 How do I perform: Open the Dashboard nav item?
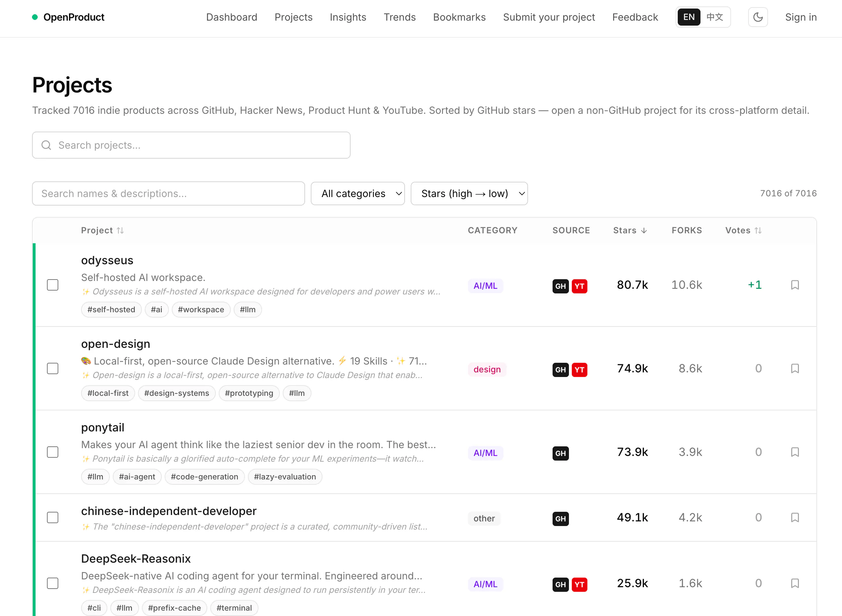click(x=231, y=17)
